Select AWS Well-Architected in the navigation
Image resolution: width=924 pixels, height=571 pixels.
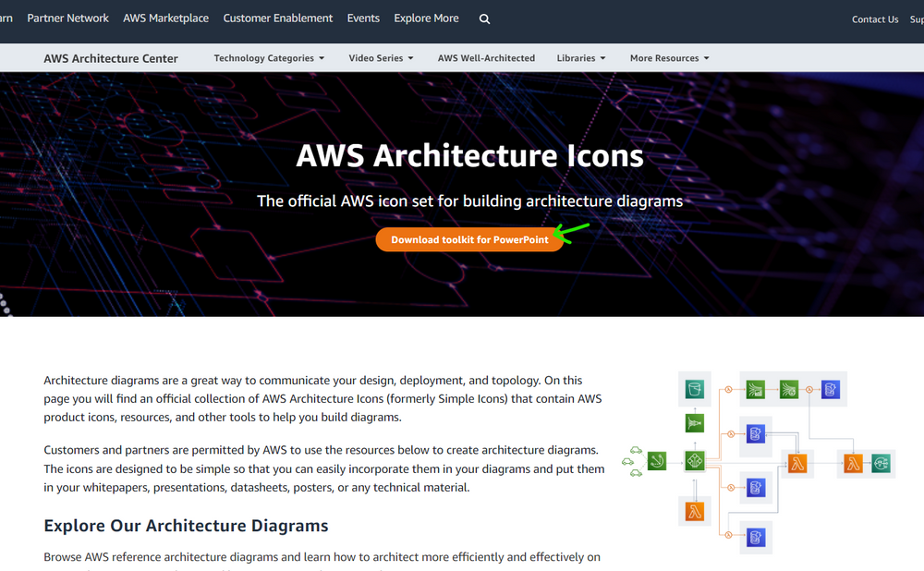coord(487,57)
